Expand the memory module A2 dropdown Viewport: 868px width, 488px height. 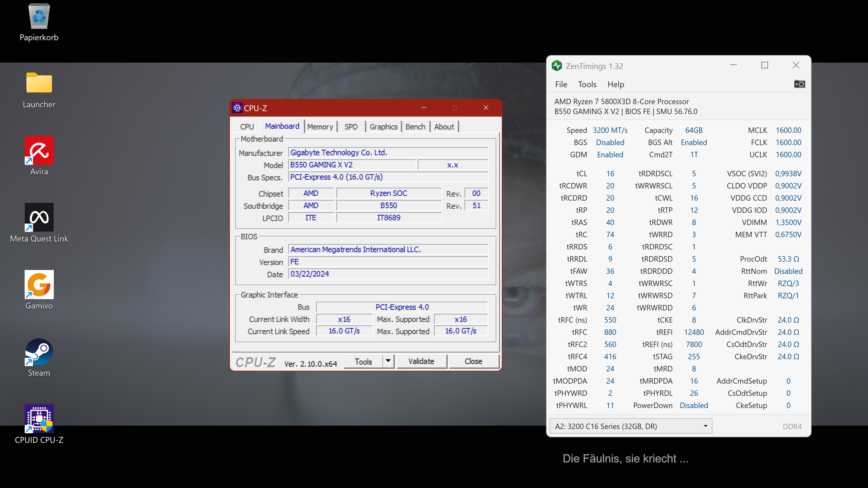pyautogui.click(x=705, y=426)
